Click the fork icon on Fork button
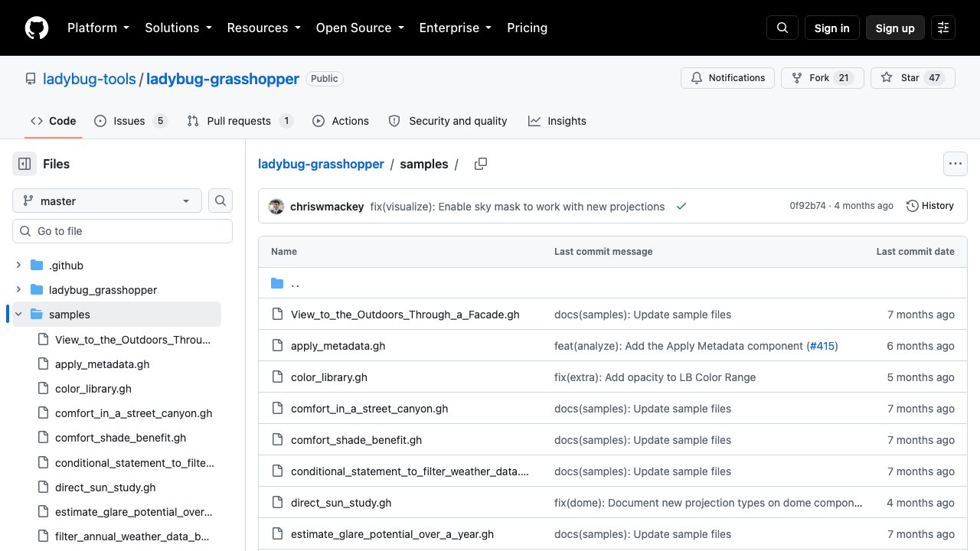 click(797, 78)
